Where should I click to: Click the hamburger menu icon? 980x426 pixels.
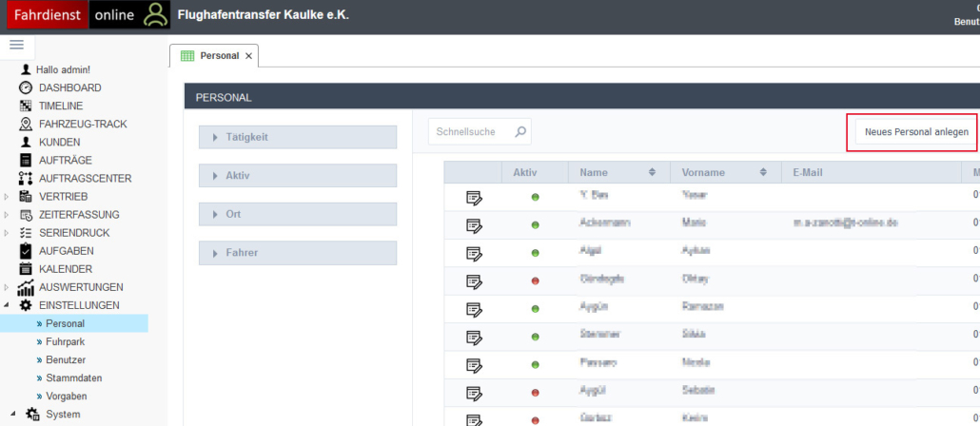16,45
